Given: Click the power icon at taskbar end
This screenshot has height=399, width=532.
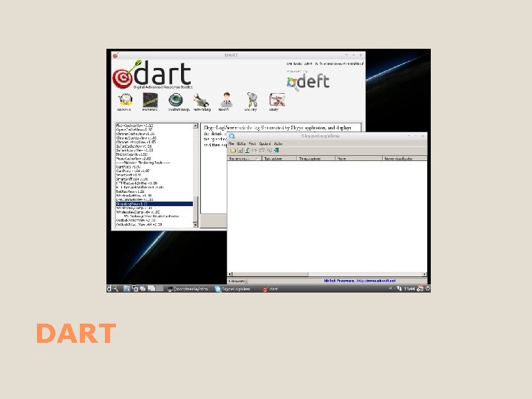Looking at the screenshot, I should pyautogui.click(x=428, y=289).
